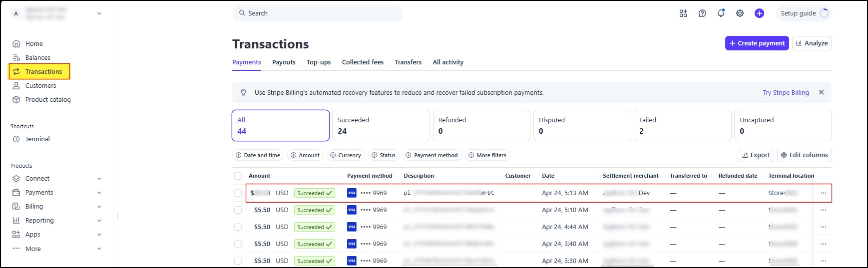Tick the select-all checkbox in table header
This screenshot has height=268, width=868.
click(238, 176)
